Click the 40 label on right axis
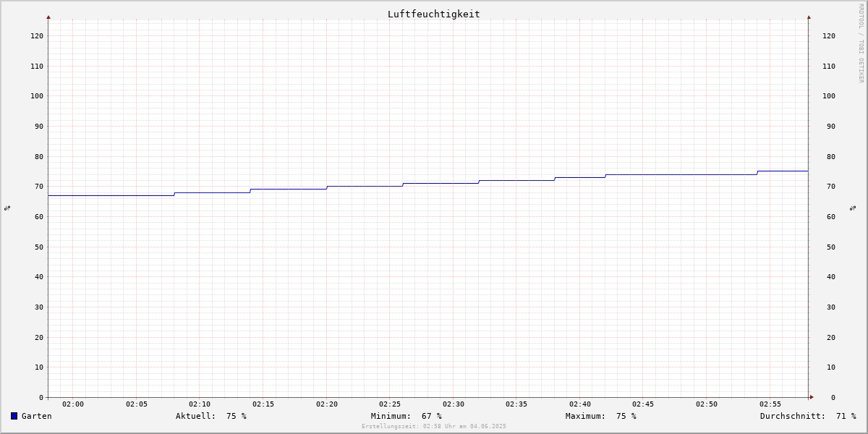 831,277
